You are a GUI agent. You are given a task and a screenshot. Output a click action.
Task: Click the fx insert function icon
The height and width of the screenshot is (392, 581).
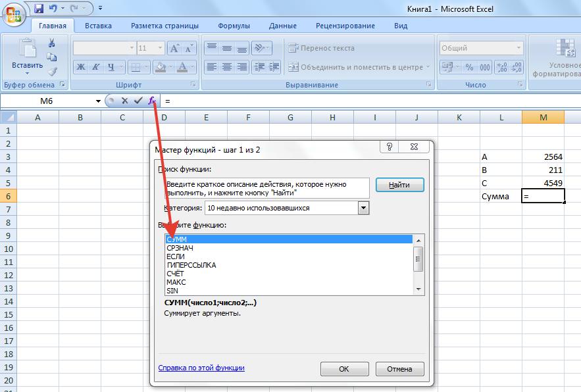point(152,101)
